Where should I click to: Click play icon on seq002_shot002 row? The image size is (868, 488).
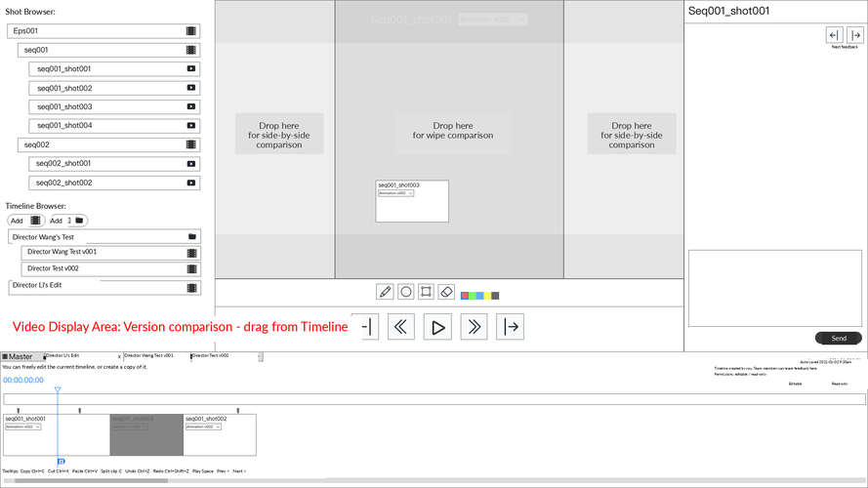[191, 183]
